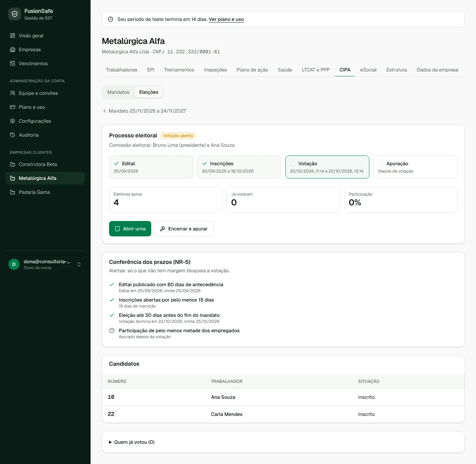
Task: Open the Inscrições step card
Action: [x=239, y=167]
